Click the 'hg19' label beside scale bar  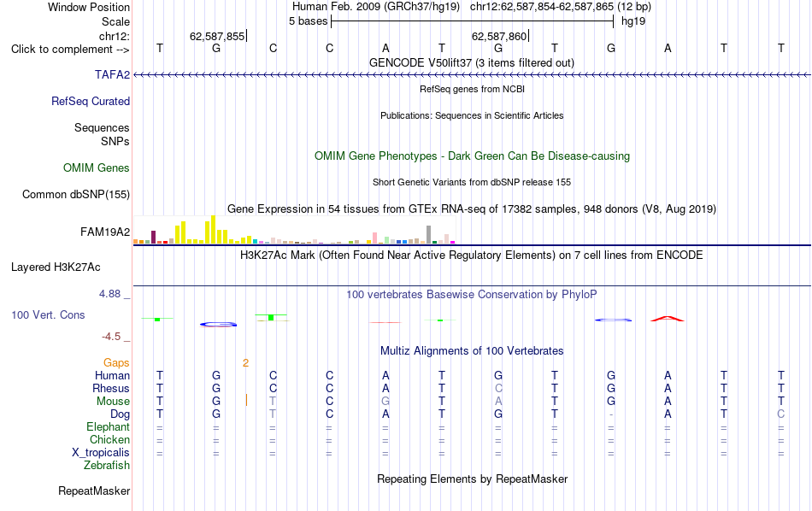[633, 21]
